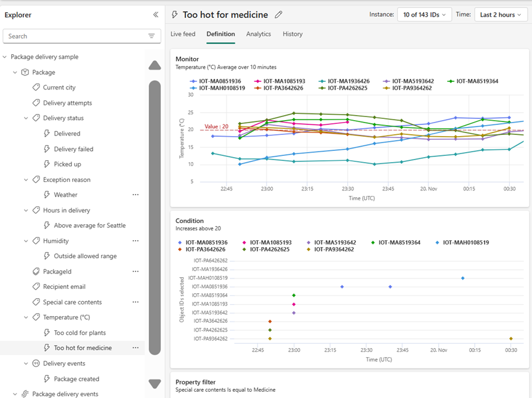Collapse the Delivery events node

pyautogui.click(x=26, y=363)
